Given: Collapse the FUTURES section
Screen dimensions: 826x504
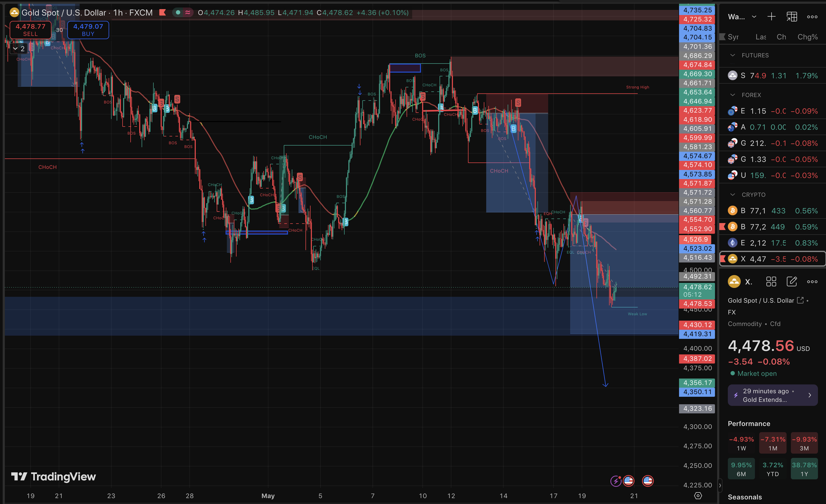Looking at the screenshot, I should tap(732, 55).
